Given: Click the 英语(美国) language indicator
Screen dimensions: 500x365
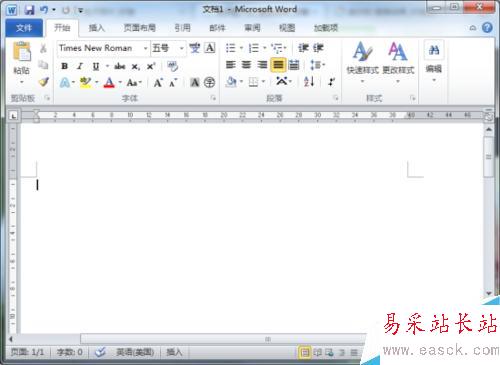Looking at the screenshot, I should coord(135,352).
